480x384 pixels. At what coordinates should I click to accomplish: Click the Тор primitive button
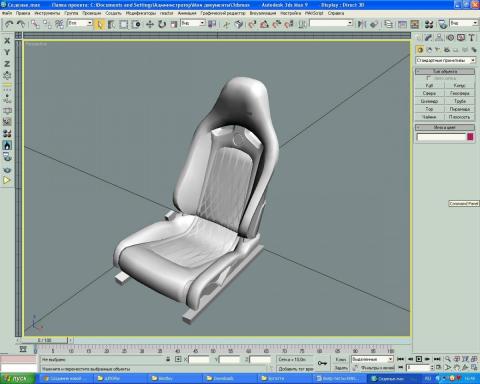point(429,109)
